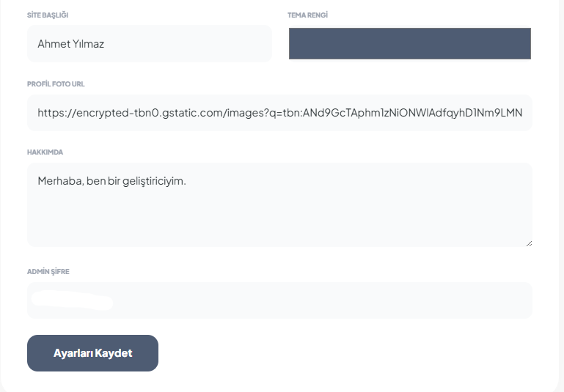Focus the Profil Foto URL input field
564x392 pixels.
(279, 113)
